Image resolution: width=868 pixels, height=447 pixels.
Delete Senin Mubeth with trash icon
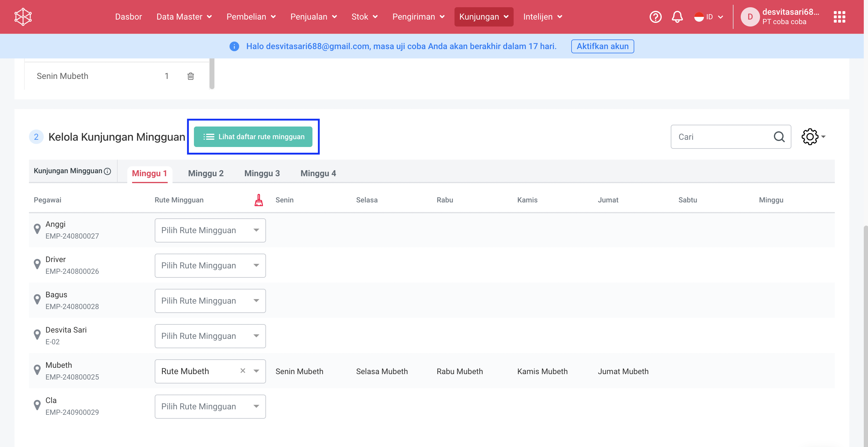(190, 76)
